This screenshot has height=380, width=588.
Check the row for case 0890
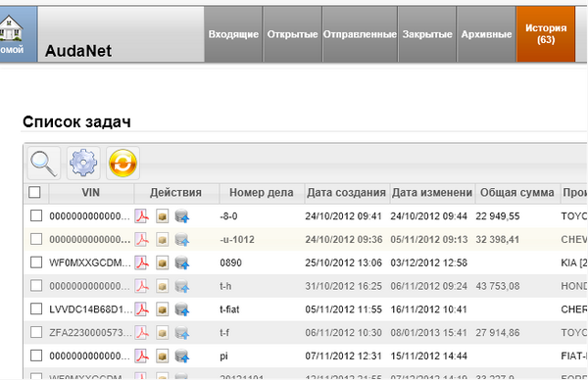36,262
